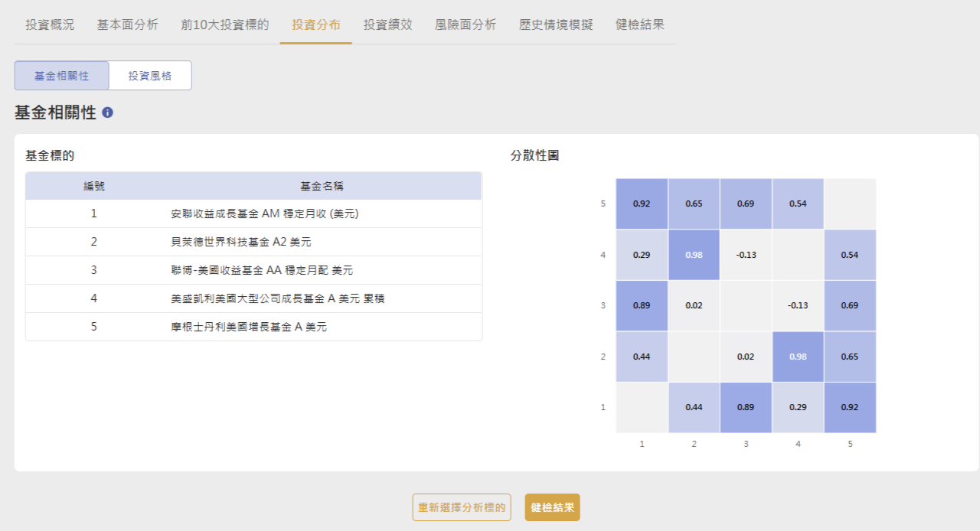The image size is (980, 531).
Task: Click the 0.98 cell in heatmap row 2
Action: tap(798, 357)
